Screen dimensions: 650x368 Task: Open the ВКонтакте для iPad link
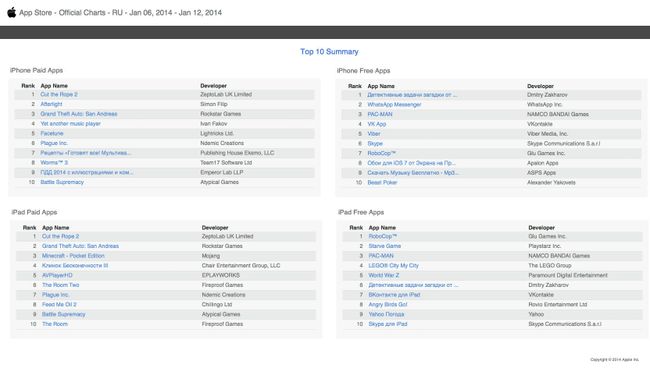coord(394,295)
